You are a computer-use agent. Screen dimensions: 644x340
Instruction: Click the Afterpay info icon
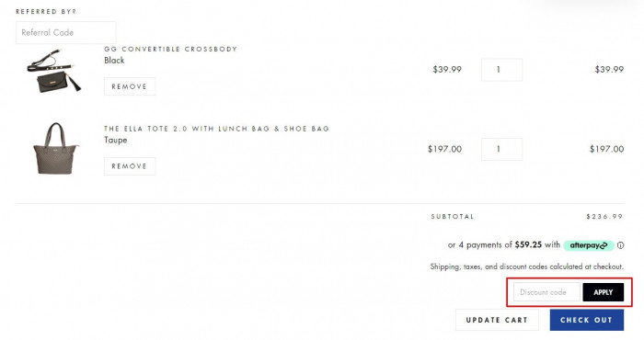tap(620, 245)
